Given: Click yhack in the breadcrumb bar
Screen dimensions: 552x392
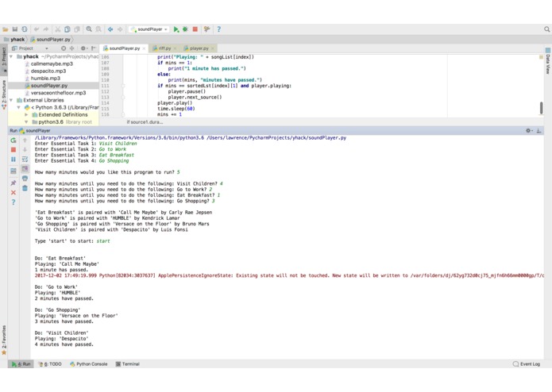Looking at the screenshot, I should 14,40.
